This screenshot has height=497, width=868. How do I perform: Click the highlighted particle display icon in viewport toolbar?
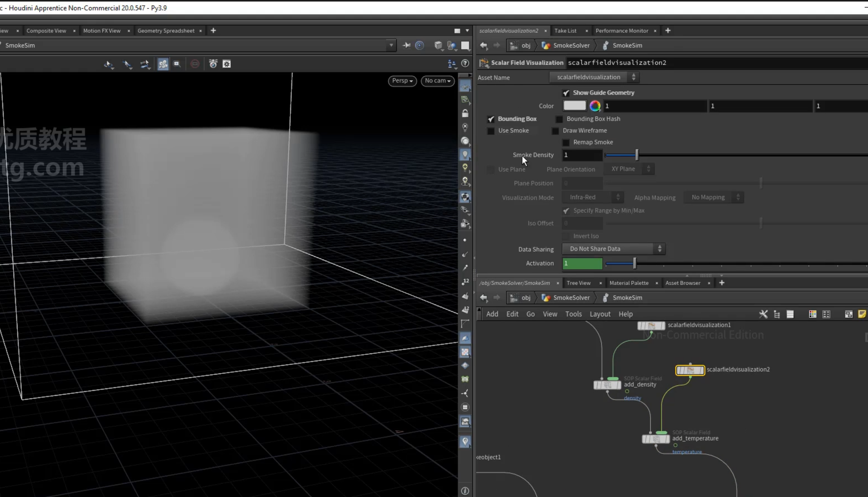click(x=163, y=64)
